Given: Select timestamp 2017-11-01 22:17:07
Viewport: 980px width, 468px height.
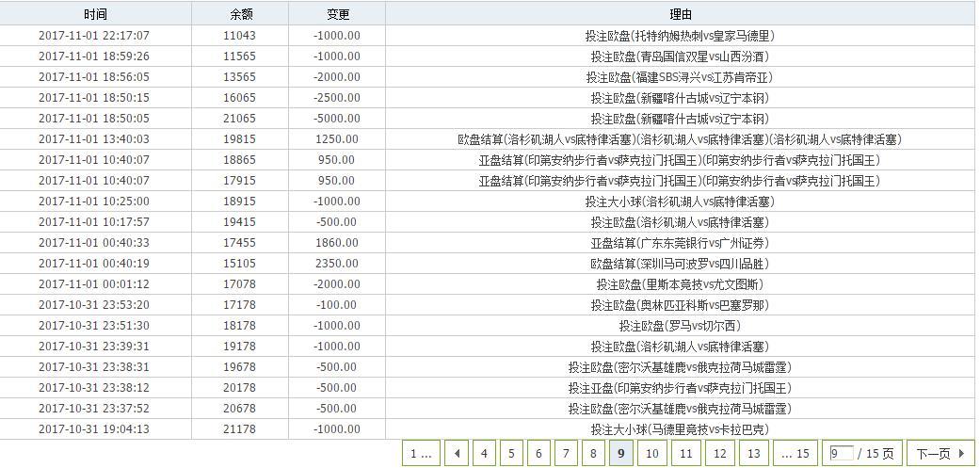Looking at the screenshot, I should click(94, 36).
